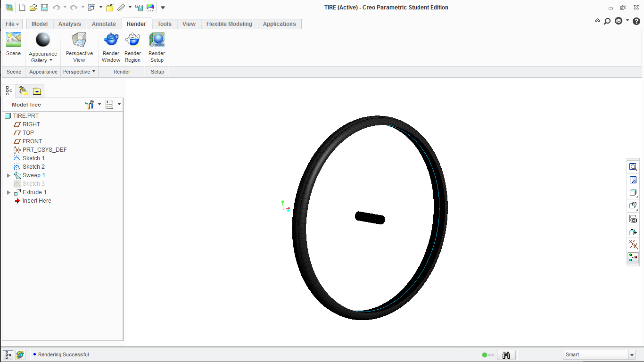Toggle the datum axis display icon
644x362 pixels.
pos(633,245)
